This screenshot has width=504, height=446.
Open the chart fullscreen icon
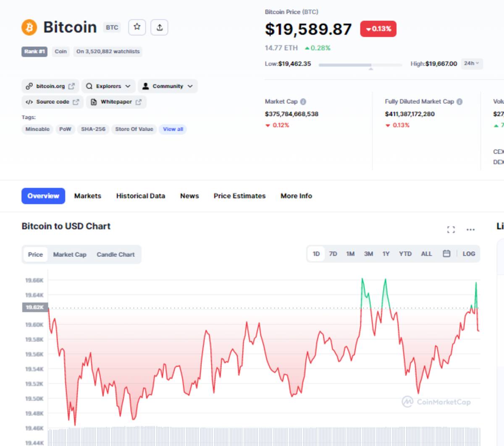(x=451, y=230)
